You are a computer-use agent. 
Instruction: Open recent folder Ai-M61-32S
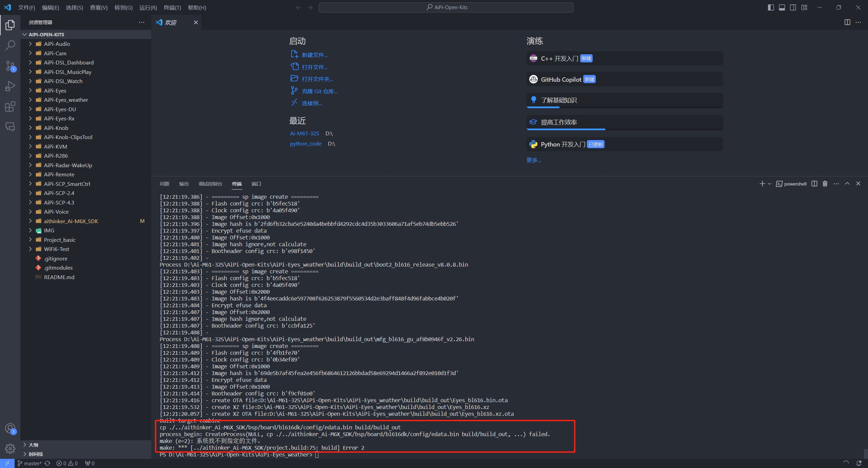tap(304, 134)
